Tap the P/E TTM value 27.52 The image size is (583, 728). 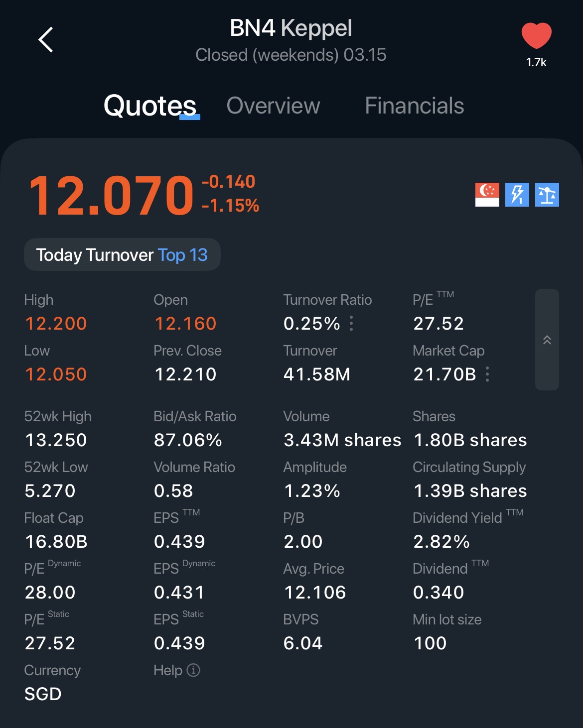point(438,324)
